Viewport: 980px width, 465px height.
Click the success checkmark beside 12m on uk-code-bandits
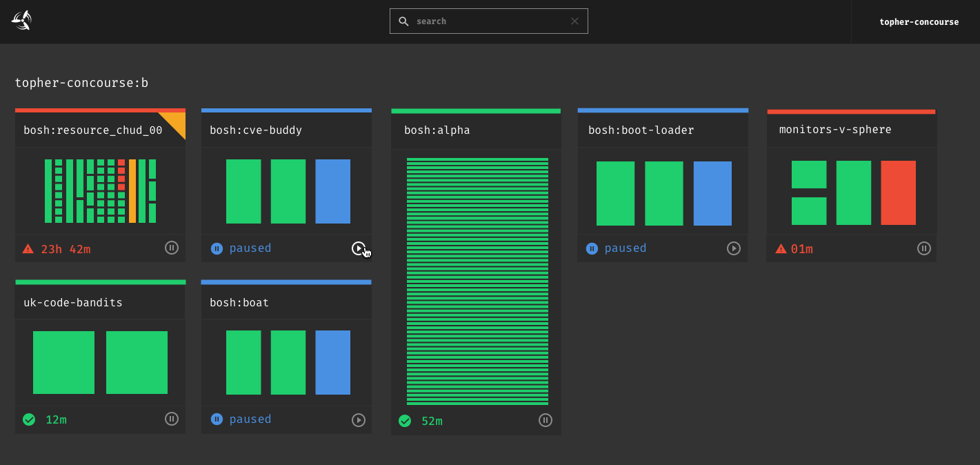click(29, 419)
